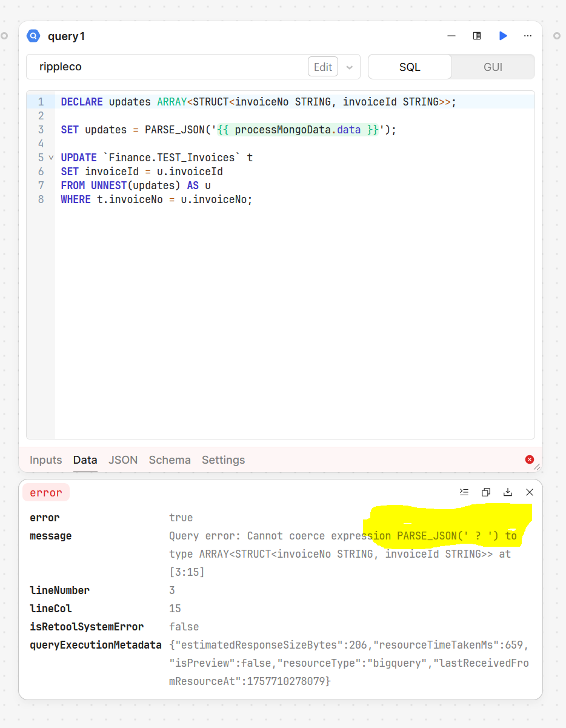
Task: Open the Inputs tab
Action: (x=46, y=460)
